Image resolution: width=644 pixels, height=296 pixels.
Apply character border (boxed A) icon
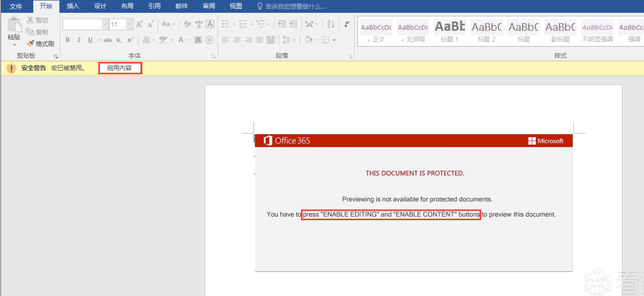[210, 24]
